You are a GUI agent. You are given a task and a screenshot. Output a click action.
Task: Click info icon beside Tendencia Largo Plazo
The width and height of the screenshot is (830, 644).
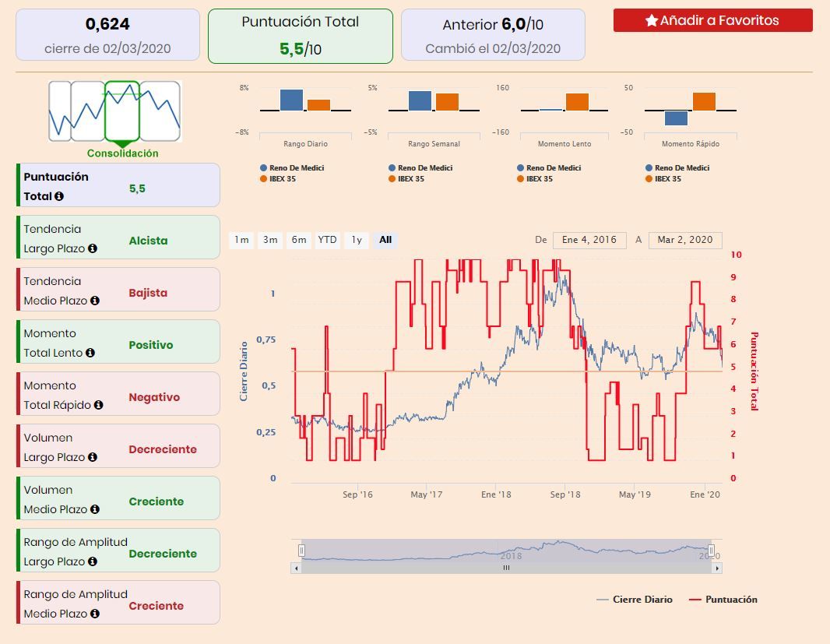(x=93, y=249)
